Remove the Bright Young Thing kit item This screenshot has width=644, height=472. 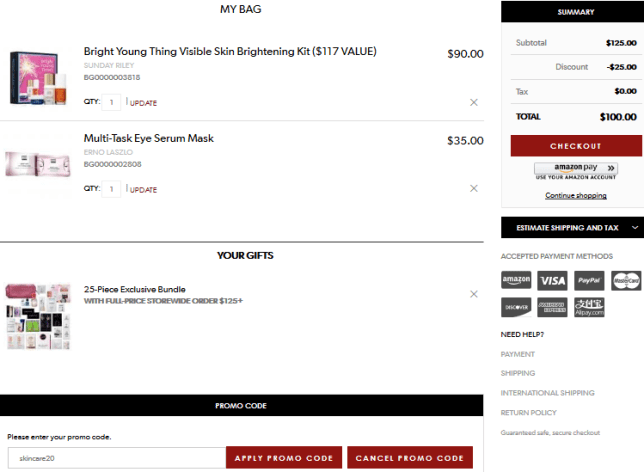pos(474,102)
